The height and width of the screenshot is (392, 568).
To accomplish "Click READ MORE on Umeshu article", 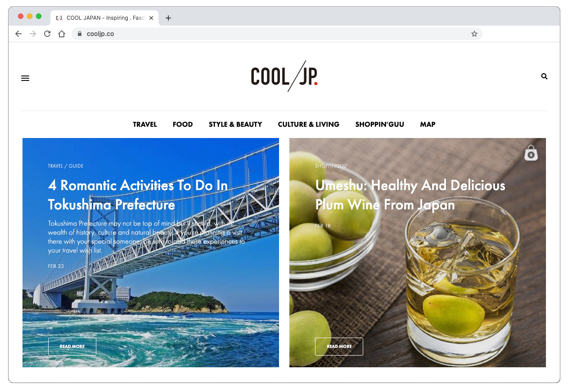I will pyautogui.click(x=339, y=347).
